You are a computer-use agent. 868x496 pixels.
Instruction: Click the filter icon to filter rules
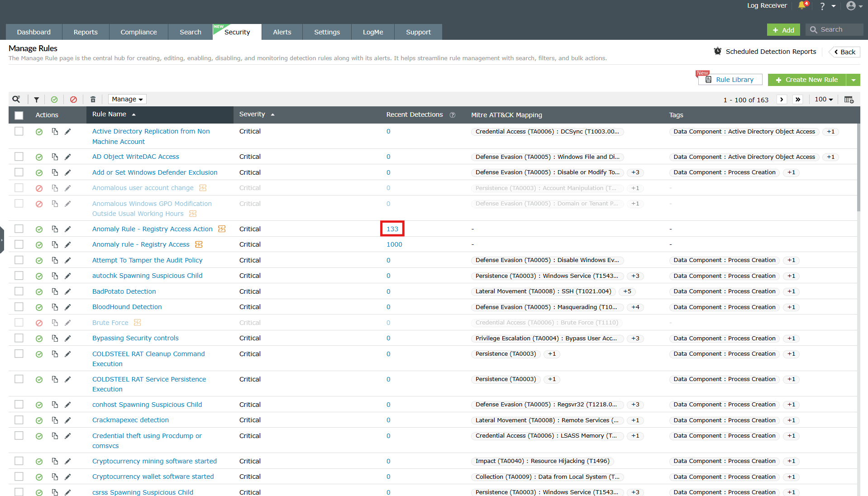point(36,99)
